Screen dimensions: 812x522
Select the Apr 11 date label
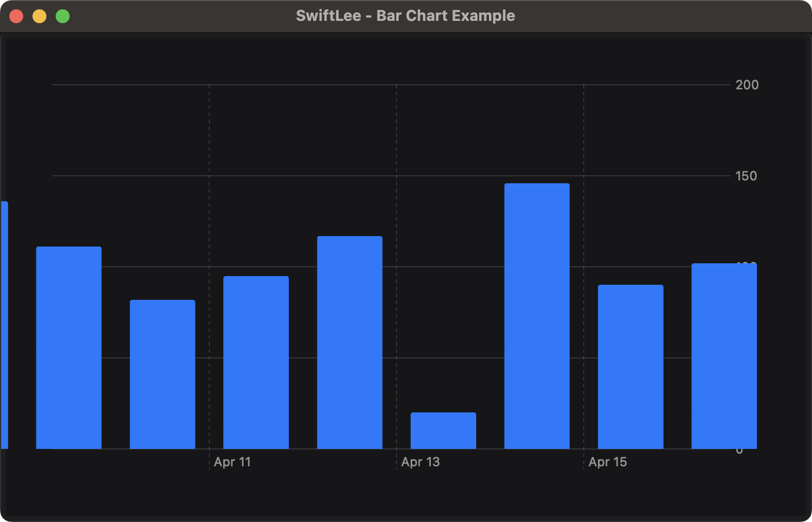pyautogui.click(x=232, y=462)
